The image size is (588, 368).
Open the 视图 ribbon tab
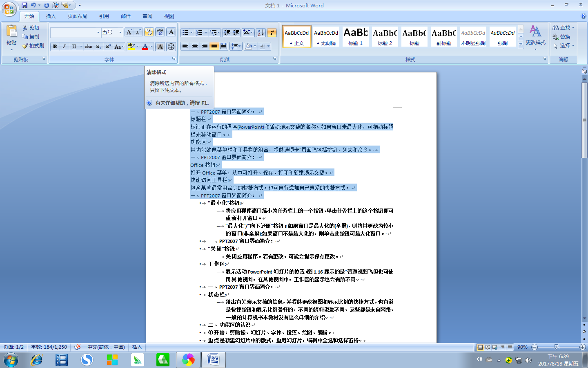pos(169,16)
